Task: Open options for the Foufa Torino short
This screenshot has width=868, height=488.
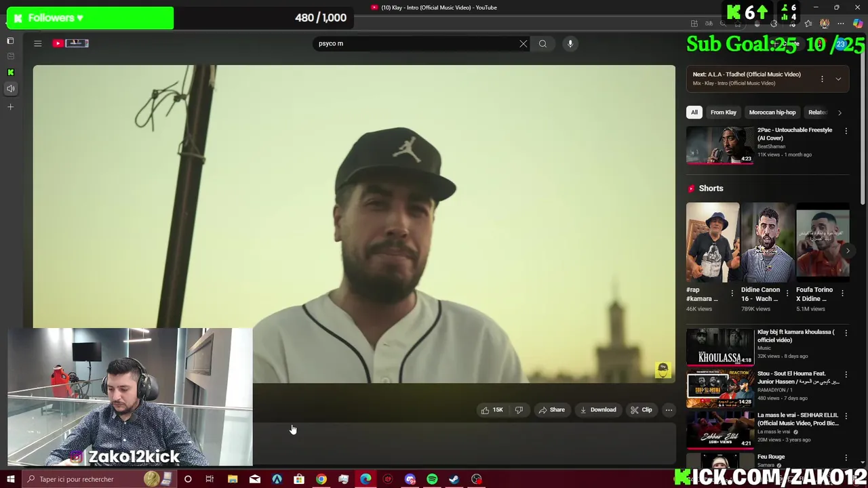Action: pos(842,293)
